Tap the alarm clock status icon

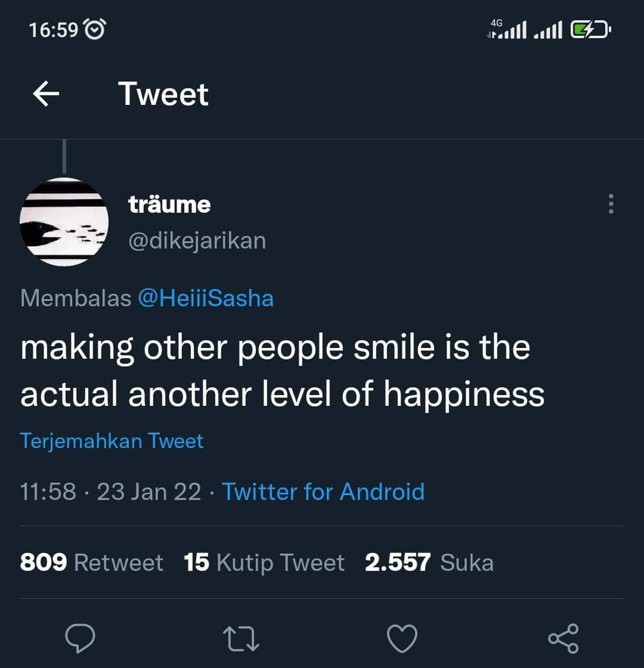[x=95, y=29]
